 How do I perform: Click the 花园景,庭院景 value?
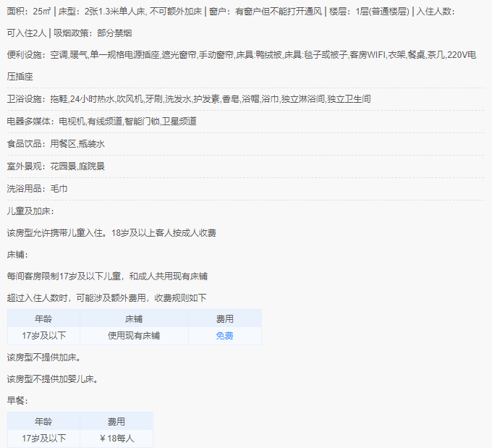click(77, 166)
